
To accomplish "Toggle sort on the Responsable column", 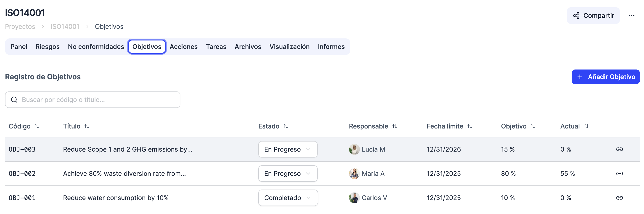I will 395,126.
